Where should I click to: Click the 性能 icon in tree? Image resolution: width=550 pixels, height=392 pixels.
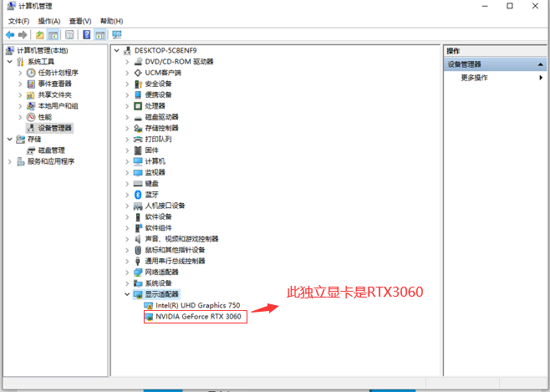(x=31, y=117)
